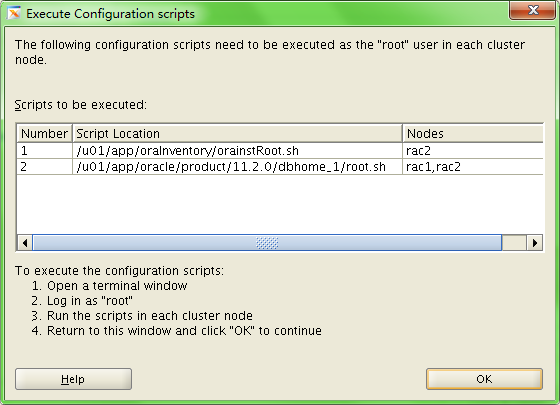The width and height of the screenshot is (560, 405).
Task: Click the empty area of scripts table
Action: pyautogui.click(x=280, y=204)
